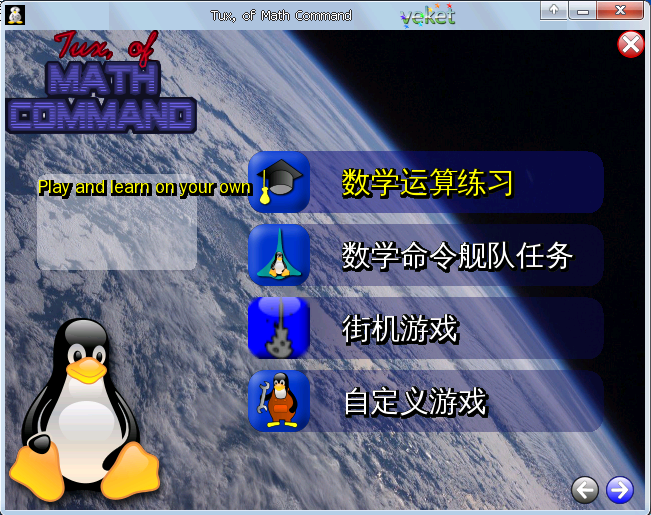Go back with the grey left arrow
The width and height of the screenshot is (651, 515).
click(585, 490)
